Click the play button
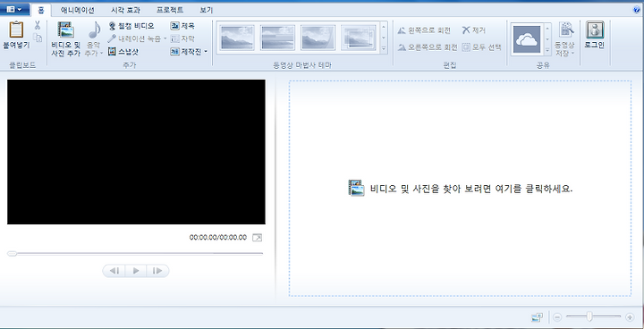This screenshot has width=644, height=329. click(x=136, y=271)
